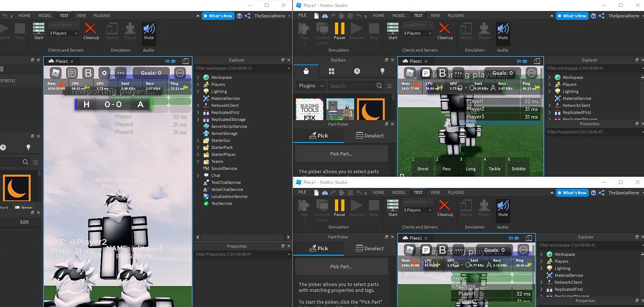
Task: Open chat bubble icon in left viewport
Action: 71,73
